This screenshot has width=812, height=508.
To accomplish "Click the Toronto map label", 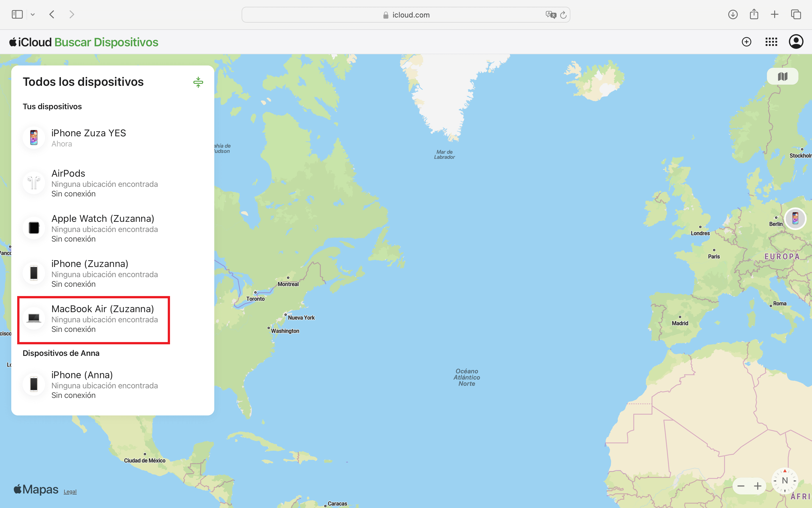I will (x=255, y=299).
